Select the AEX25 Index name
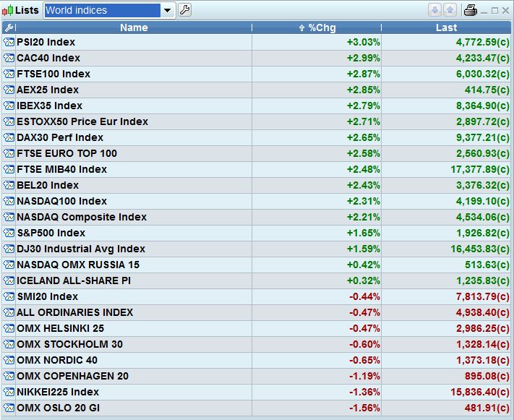Image resolution: width=514 pixels, height=420 pixels. point(48,90)
